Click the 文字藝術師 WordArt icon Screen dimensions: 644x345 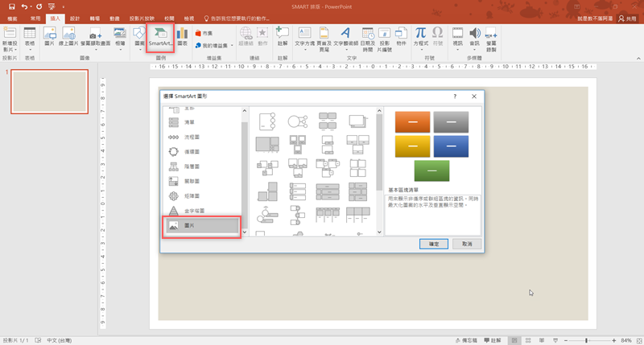coord(345,37)
